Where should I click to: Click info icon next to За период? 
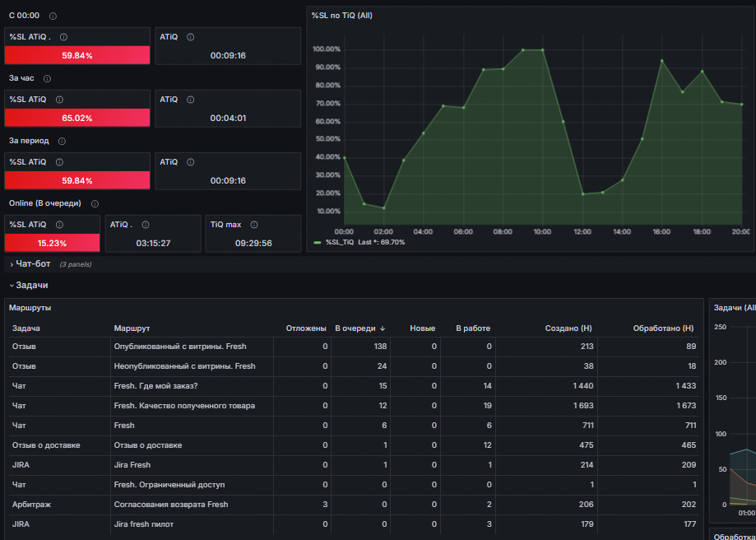(x=62, y=142)
